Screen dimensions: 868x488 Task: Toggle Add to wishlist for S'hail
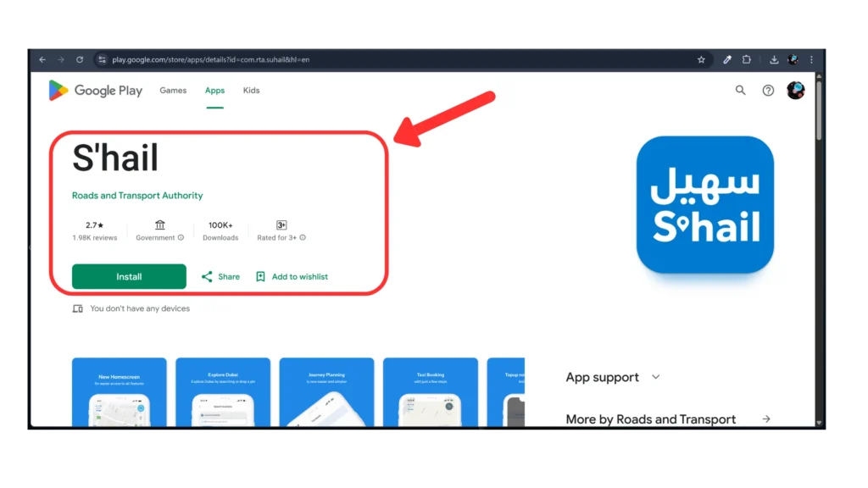tap(292, 276)
